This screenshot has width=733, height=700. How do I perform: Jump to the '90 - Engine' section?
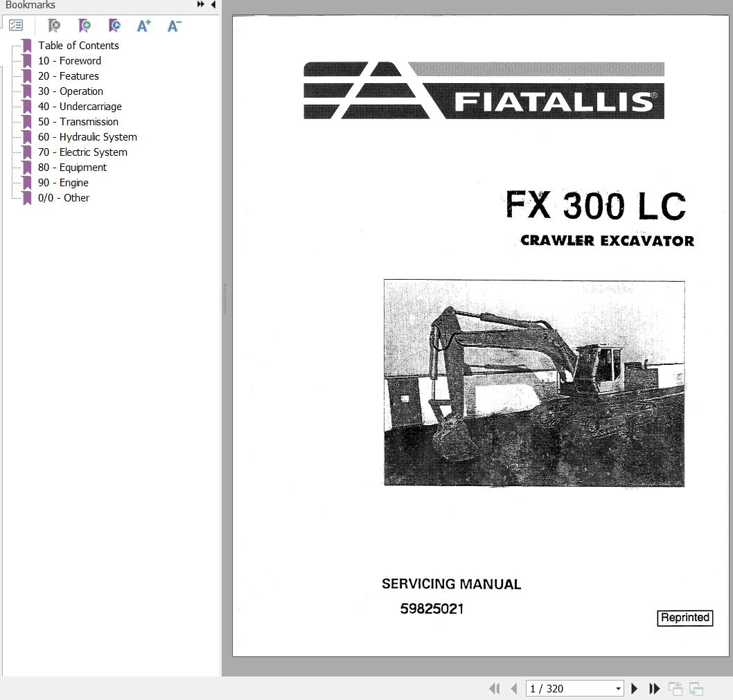pyautogui.click(x=63, y=182)
